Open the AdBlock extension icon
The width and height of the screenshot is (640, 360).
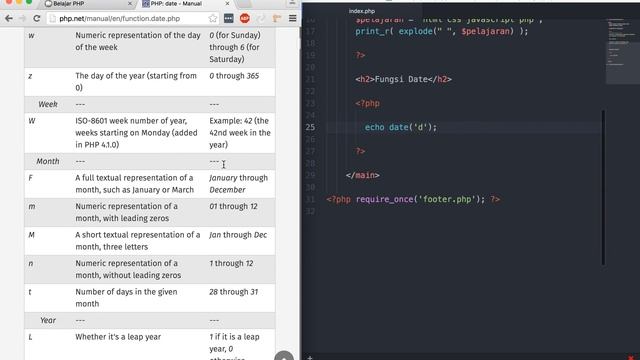(244, 18)
